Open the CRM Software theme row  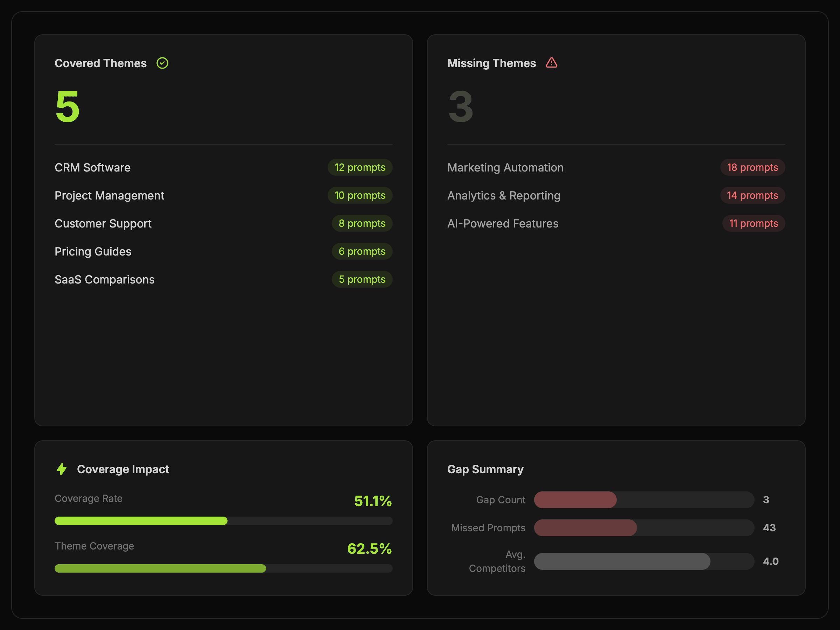coord(93,167)
